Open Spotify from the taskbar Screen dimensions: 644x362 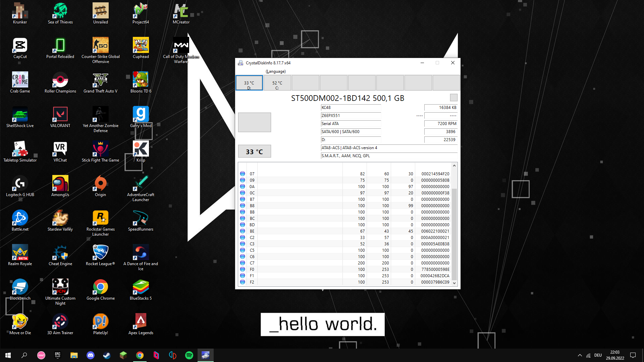[x=189, y=355]
